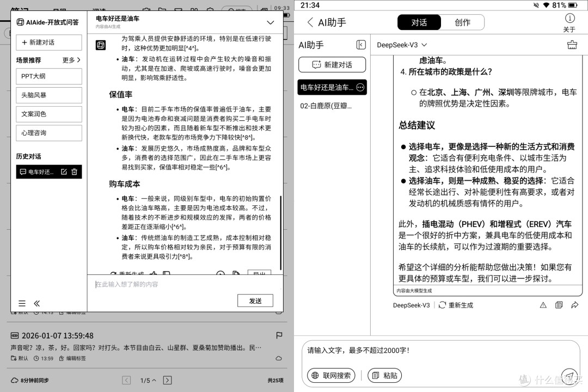The image size is (588, 392).
Task: Open the 02-白鹿原(豆瓣... chat
Action: pos(326,106)
